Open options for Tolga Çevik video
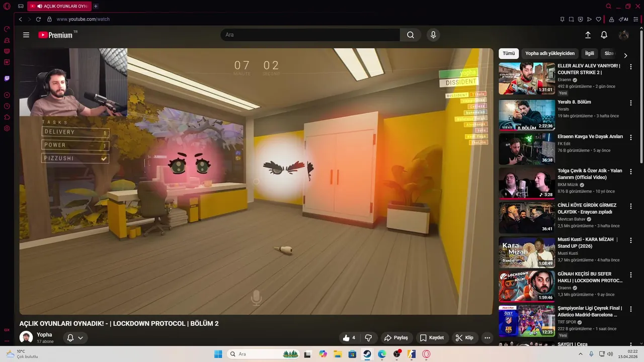Image resolution: width=644 pixels, height=362 pixels. 630,171
